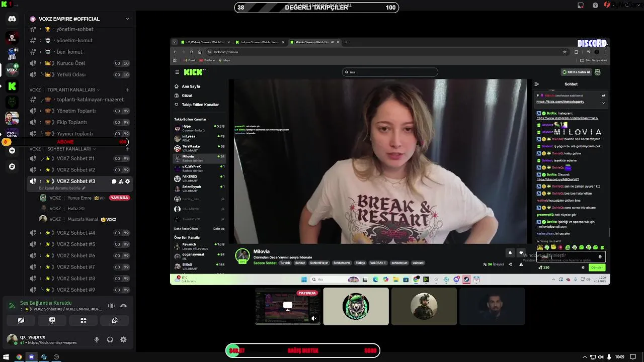Open the yönetim-sohbet text channel
Viewport: 644px width, 362px height.
(80, 29)
